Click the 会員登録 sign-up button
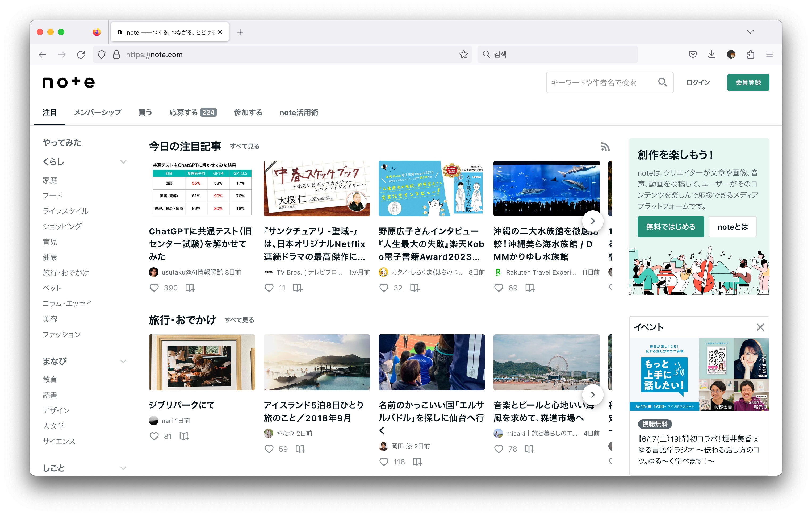Viewport: 812px width, 515px height. (748, 82)
